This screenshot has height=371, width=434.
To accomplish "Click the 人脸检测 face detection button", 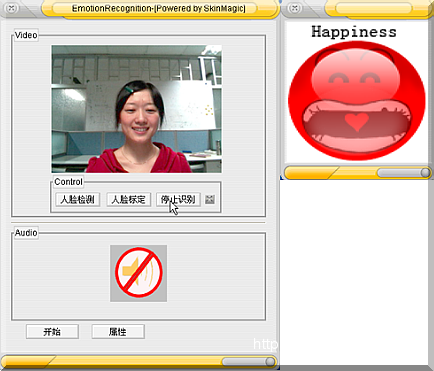I will (x=78, y=199).
